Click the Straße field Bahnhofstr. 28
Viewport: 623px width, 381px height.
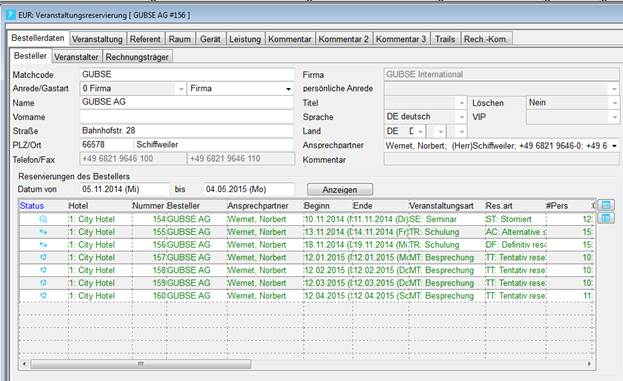tap(187, 131)
